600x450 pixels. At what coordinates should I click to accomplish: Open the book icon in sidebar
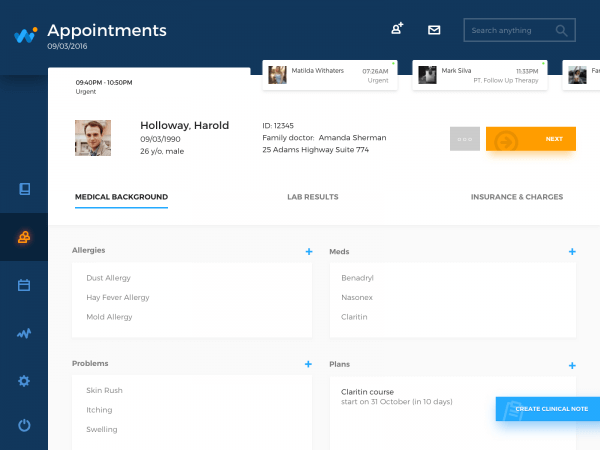[x=24, y=189]
